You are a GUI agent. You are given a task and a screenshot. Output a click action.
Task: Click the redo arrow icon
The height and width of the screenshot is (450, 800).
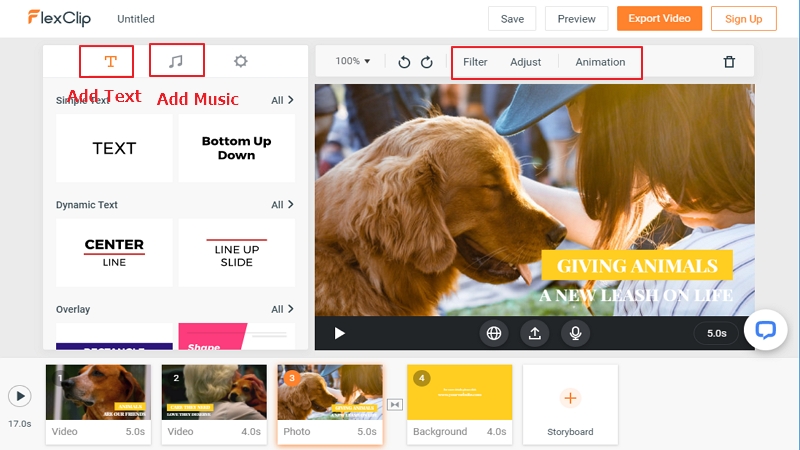tap(427, 62)
